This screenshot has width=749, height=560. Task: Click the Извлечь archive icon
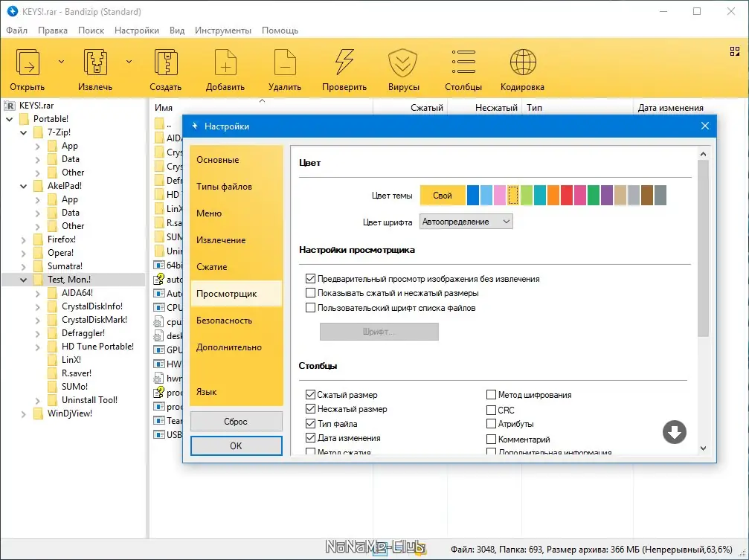pyautogui.click(x=95, y=62)
